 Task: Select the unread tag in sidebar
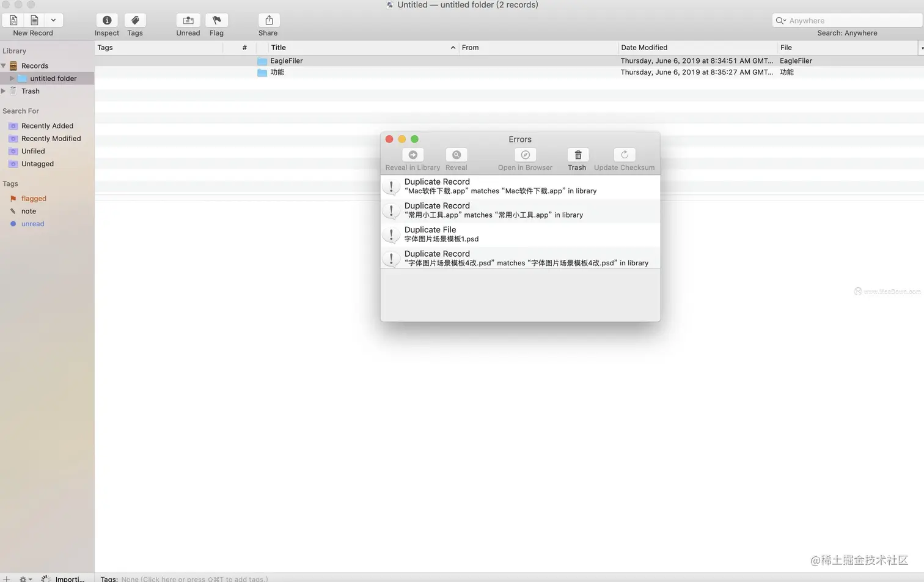click(x=33, y=224)
